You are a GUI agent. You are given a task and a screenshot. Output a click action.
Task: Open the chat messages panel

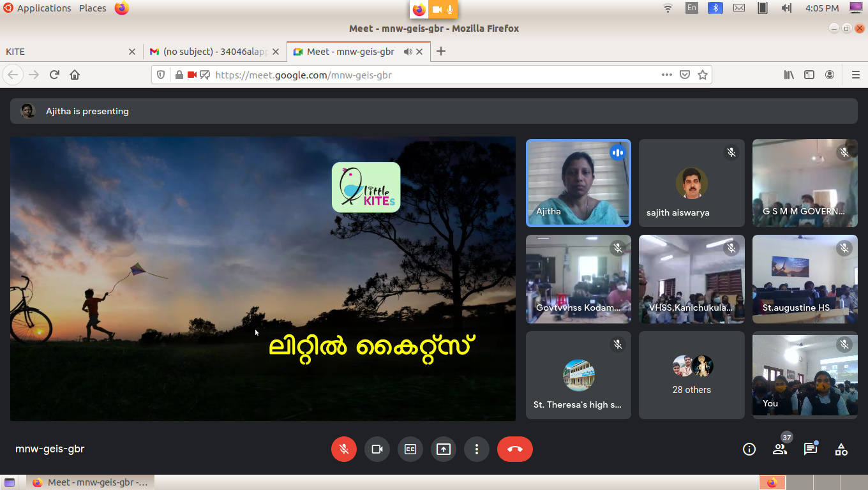[x=811, y=449]
